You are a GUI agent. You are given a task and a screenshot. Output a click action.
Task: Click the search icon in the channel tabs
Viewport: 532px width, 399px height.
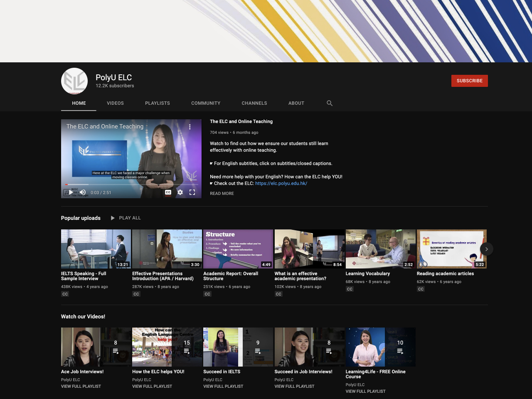[x=330, y=103]
